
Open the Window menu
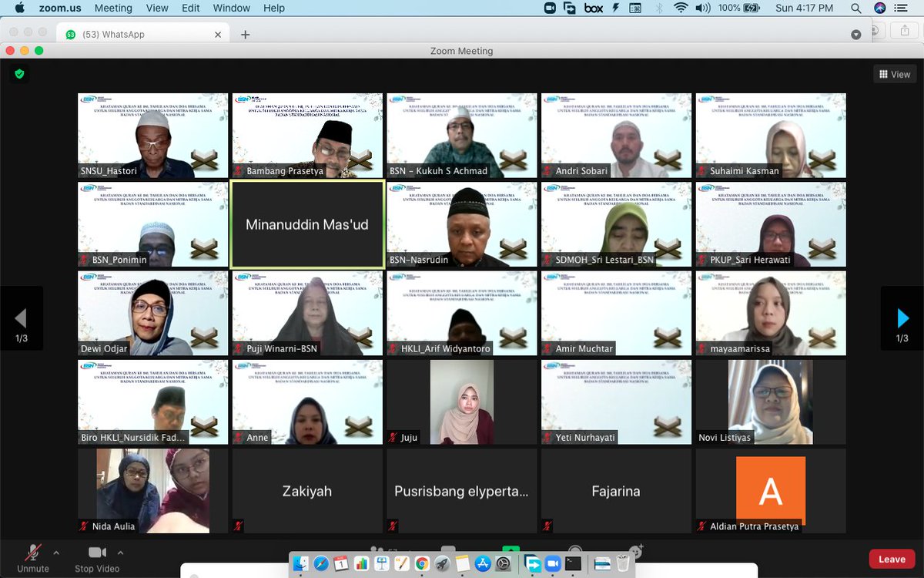coord(231,8)
